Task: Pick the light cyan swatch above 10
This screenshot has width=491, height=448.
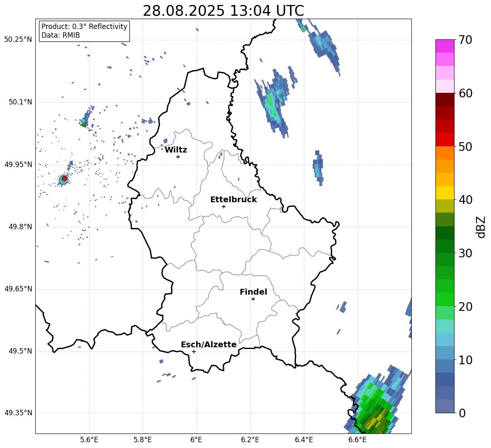Action: pyautogui.click(x=445, y=339)
